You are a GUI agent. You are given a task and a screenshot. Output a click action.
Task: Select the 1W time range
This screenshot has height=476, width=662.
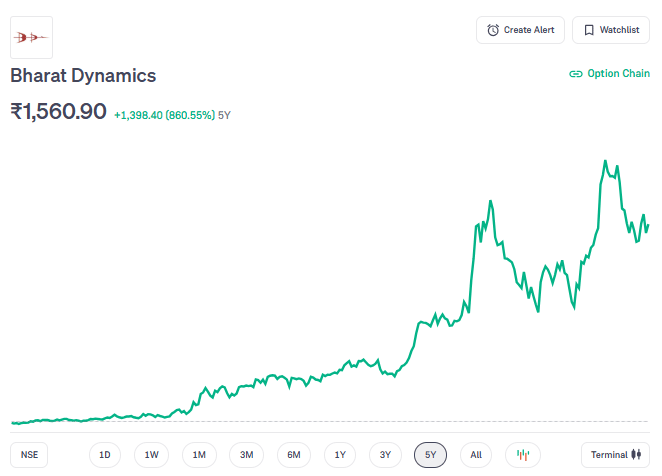151,455
